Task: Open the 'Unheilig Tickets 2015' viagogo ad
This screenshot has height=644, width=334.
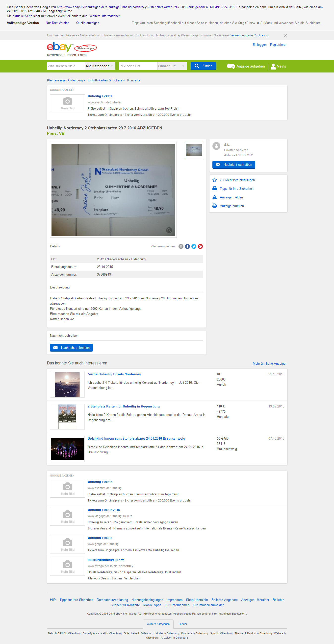Action: pyautogui.click(x=103, y=510)
